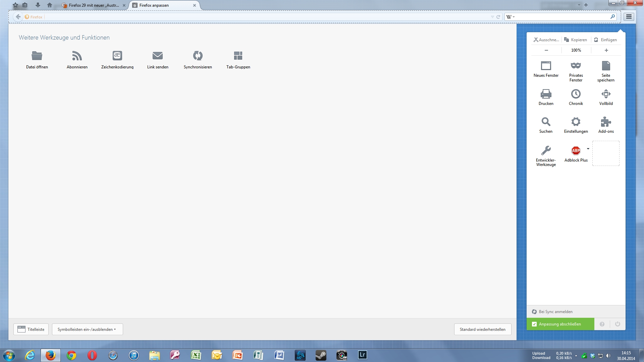Click the Synchronisieren icon
Viewport: 644px width, 362px height.
pos(198,56)
